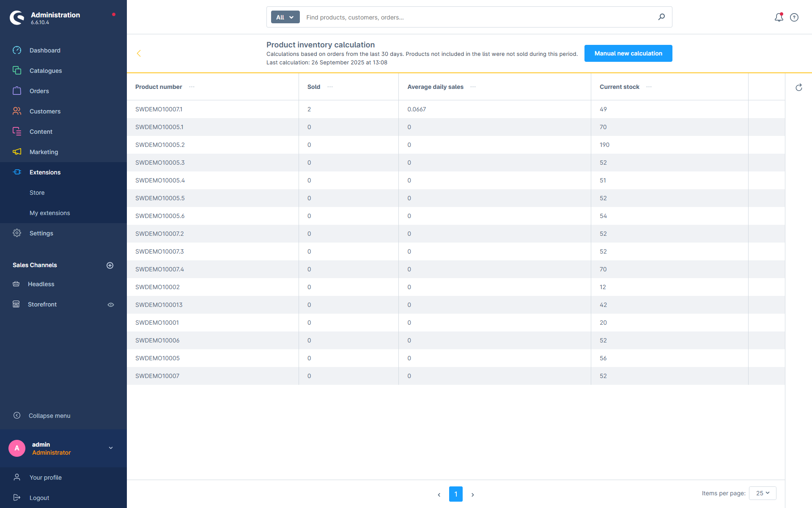812x508 pixels.
Task: Click stock value 12
Action: [603, 287]
